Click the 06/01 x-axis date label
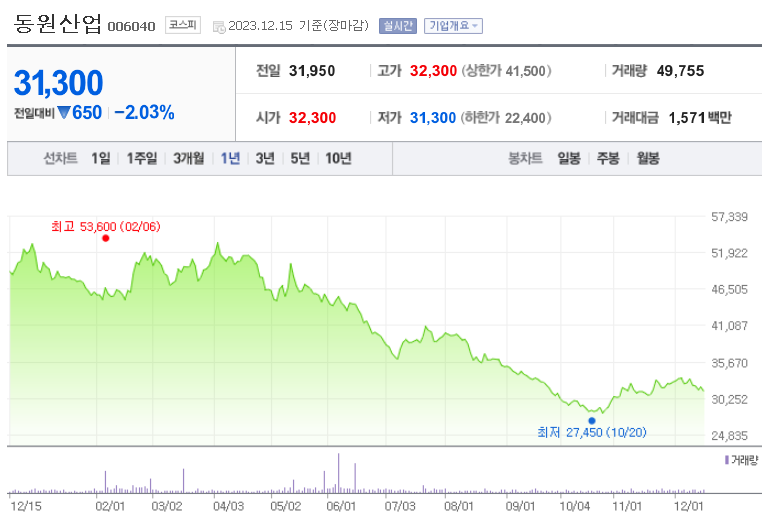 click(x=341, y=506)
